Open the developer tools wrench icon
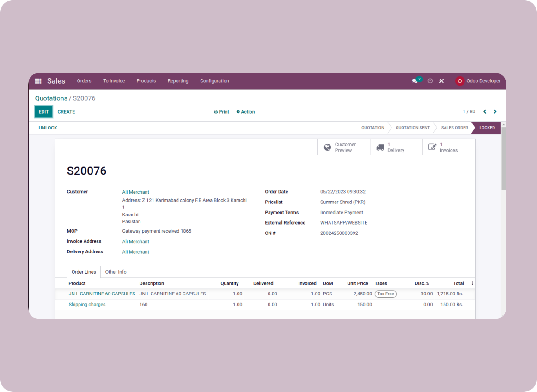Viewport: 537px width, 392px height. 441,81
